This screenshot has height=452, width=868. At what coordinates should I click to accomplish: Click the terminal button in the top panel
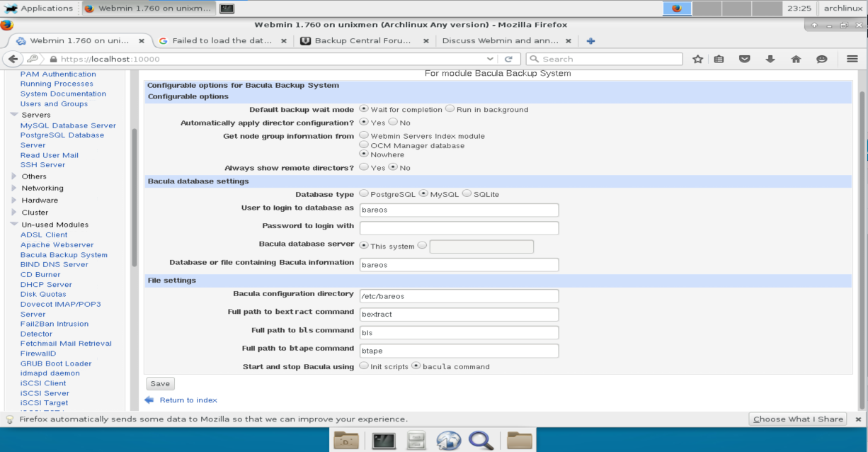coord(227,9)
